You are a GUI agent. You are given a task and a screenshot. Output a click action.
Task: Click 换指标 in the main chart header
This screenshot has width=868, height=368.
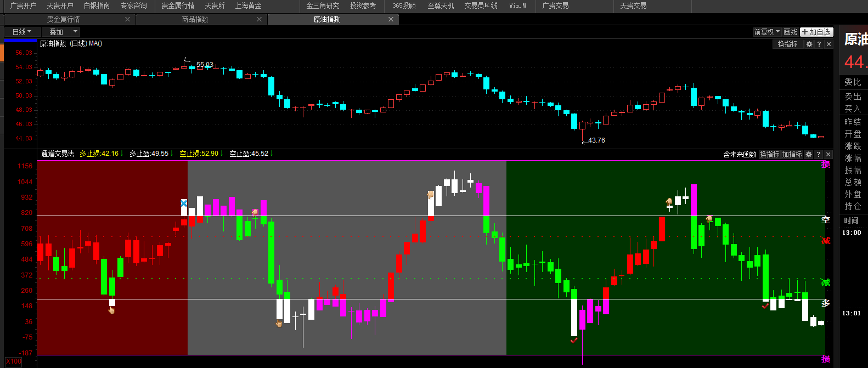(x=787, y=44)
